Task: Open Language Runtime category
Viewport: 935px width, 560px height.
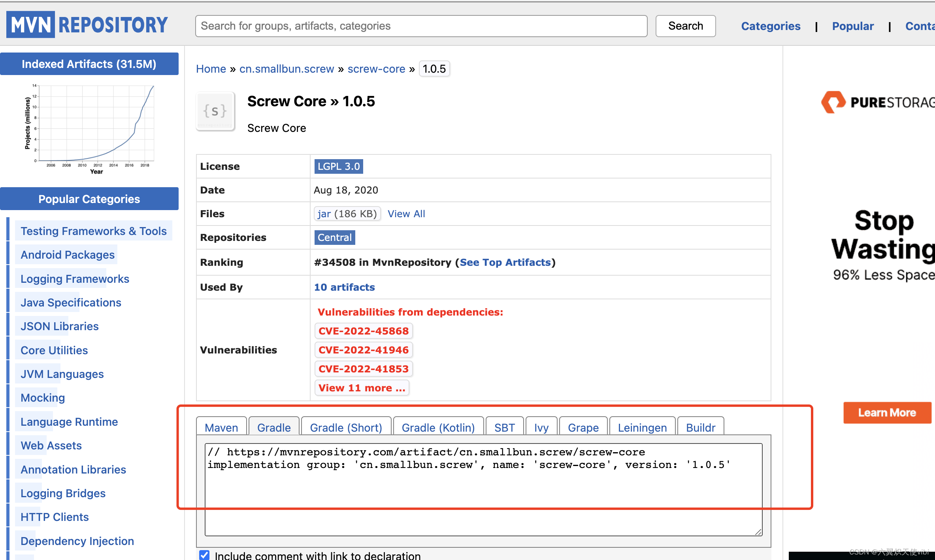Action: coord(69,422)
